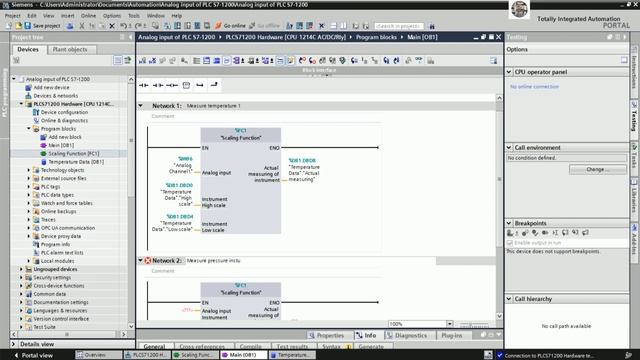Click the Open project folder icon

pyautogui.click(x=18, y=25)
